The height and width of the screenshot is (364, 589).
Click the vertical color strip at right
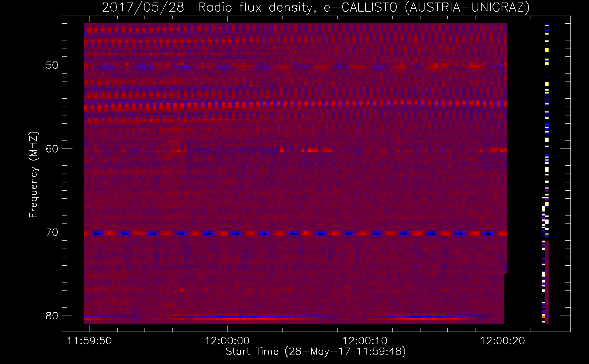pyautogui.click(x=545, y=174)
